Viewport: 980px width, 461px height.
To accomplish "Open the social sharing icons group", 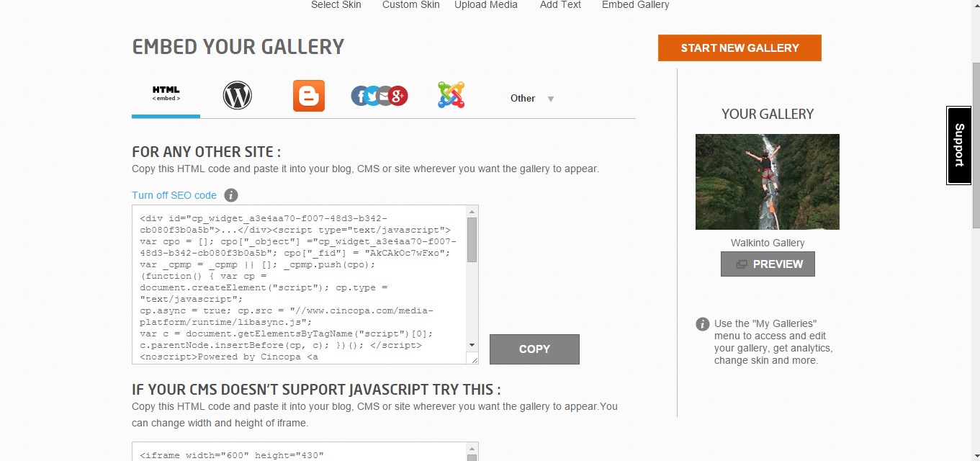I will [379, 96].
